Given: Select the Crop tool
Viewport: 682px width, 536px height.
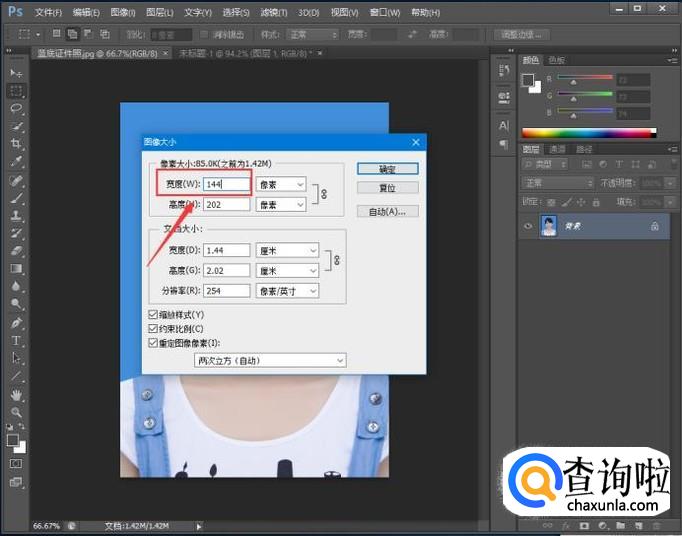Looking at the screenshot, I should (16, 143).
